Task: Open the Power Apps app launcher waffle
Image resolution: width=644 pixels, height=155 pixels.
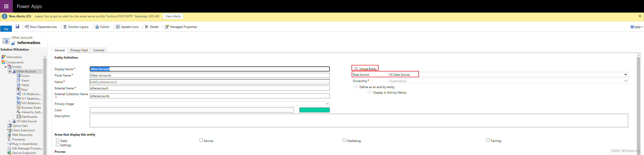Action: [6, 6]
